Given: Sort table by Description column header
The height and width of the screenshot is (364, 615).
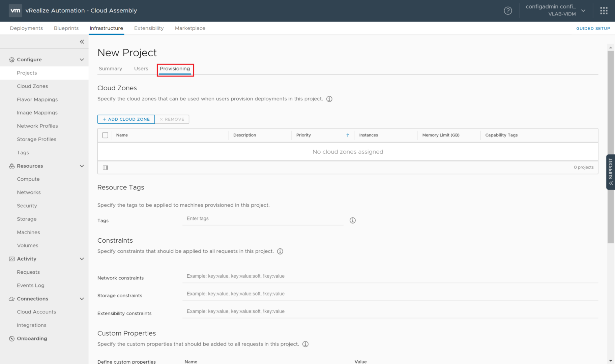Looking at the screenshot, I should click(x=244, y=135).
